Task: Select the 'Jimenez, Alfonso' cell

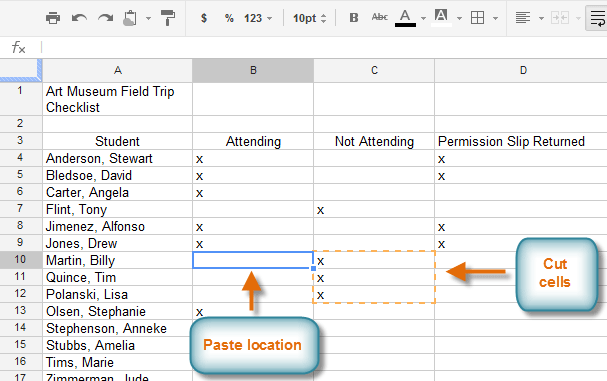Action: [117, 227]
